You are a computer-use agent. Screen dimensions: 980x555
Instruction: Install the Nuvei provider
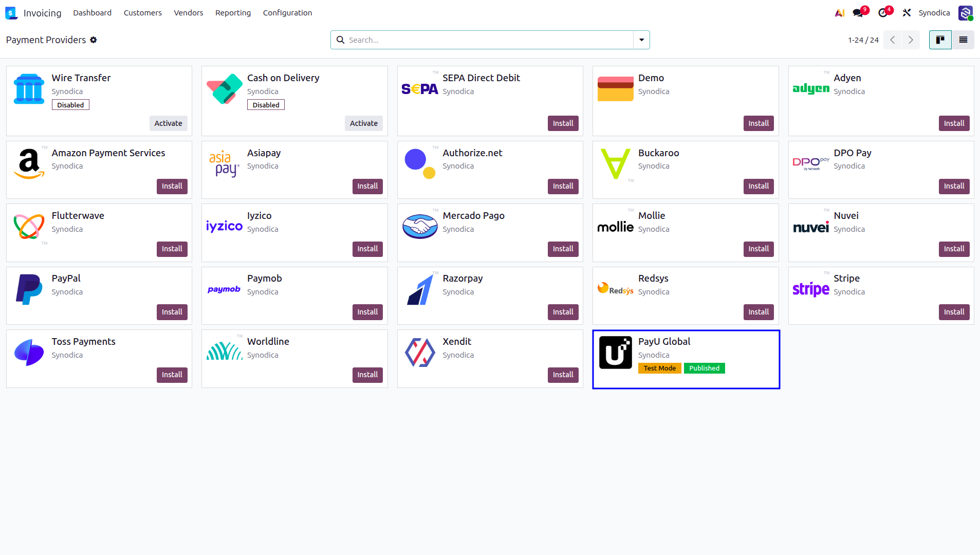954,249
